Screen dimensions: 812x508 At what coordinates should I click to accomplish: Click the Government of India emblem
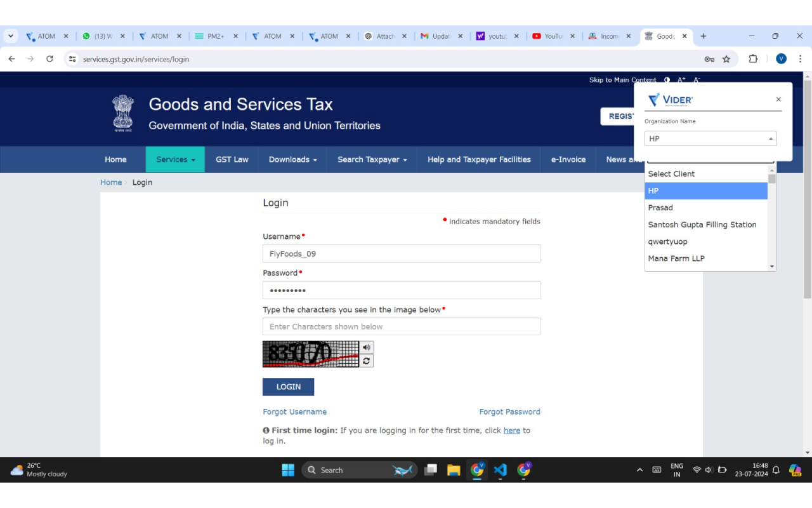coord(123,113)
